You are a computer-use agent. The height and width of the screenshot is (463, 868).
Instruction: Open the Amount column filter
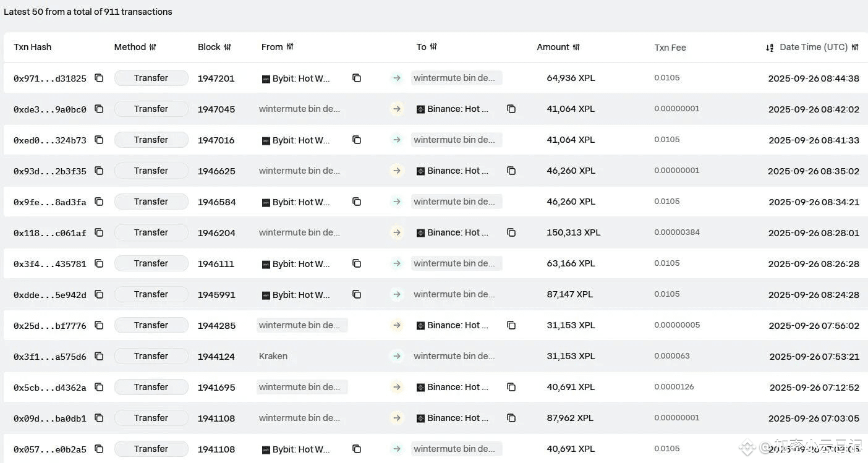click(577, 47)
